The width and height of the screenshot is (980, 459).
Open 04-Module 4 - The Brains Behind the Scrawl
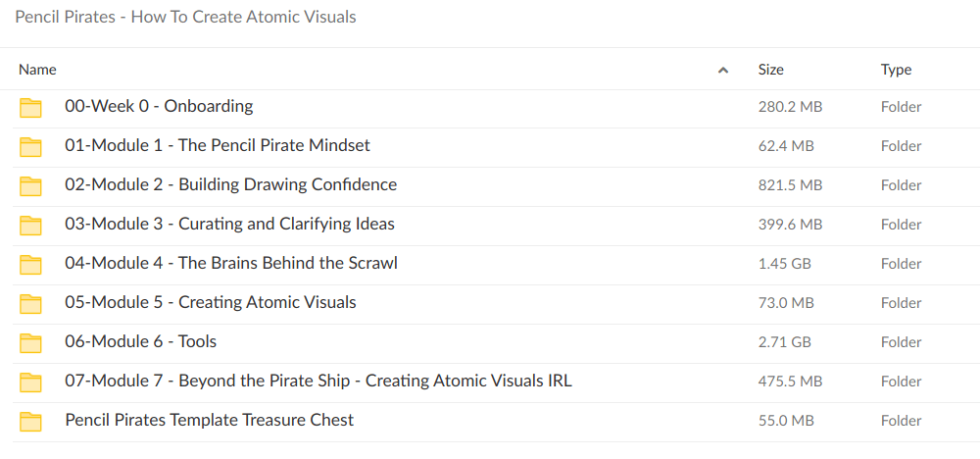tap(231, 263)
